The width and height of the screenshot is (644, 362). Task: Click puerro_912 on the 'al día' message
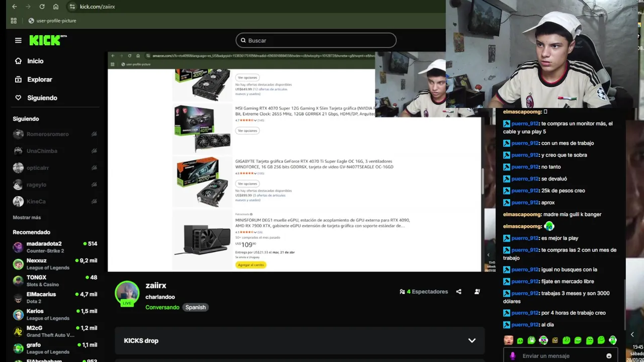coord(525,325)
